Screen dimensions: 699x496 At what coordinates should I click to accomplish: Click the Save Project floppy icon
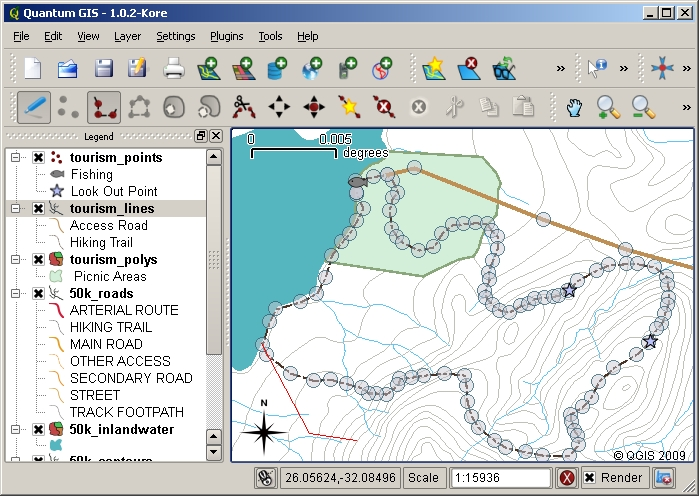[x=103, y=69]
